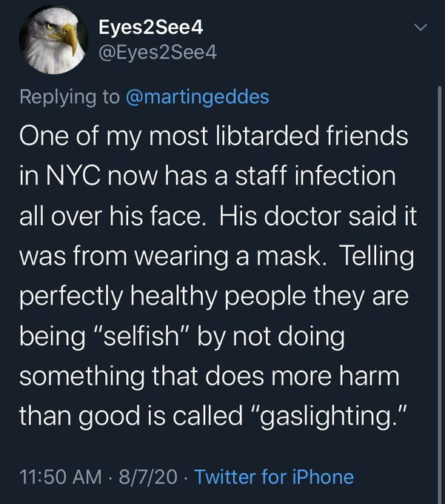The width and height of the screenshot is (445, 504).
Task: Click the 8/7/20 date
Action: 148,477
